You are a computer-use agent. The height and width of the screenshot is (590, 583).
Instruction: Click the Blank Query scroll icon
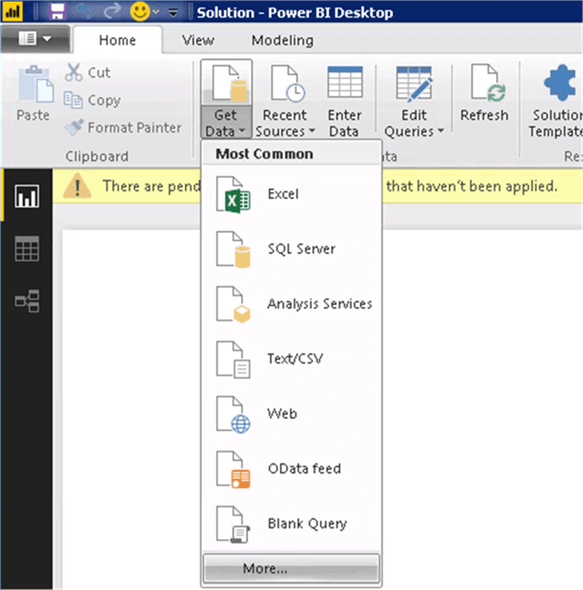pos(233,525)
